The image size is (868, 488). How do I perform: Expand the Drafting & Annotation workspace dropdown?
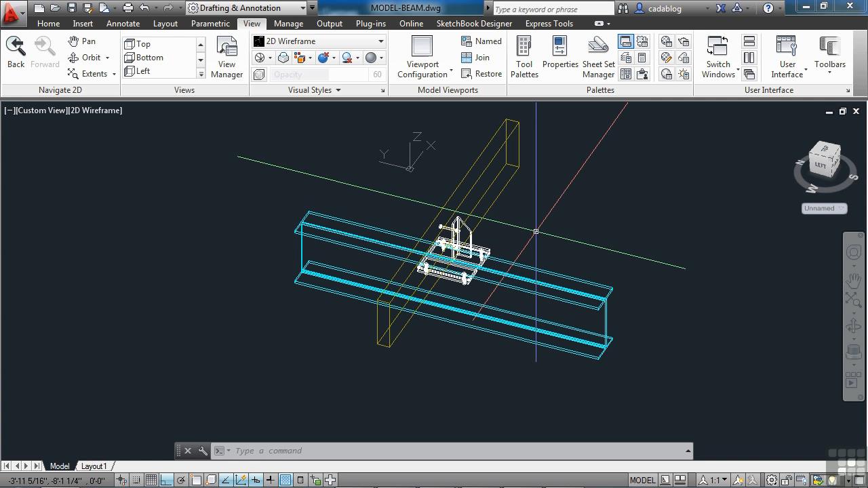click(303, 8)
